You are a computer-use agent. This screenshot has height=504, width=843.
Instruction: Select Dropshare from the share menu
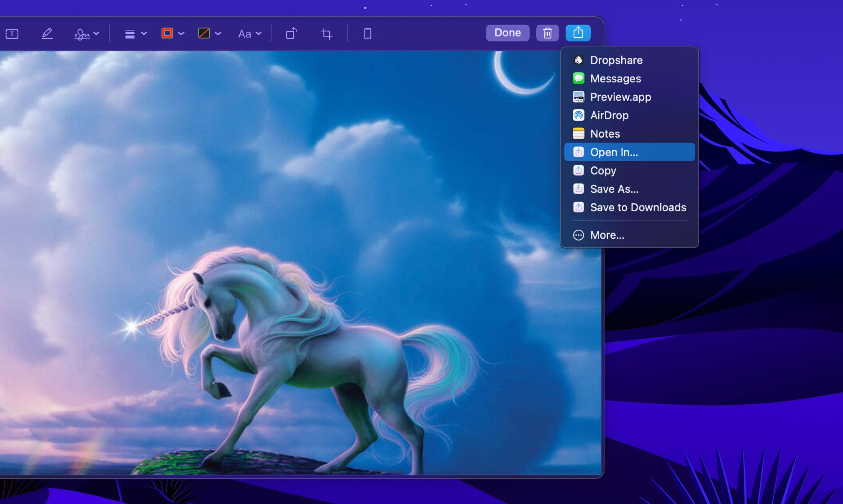click(x=616, y=60)
